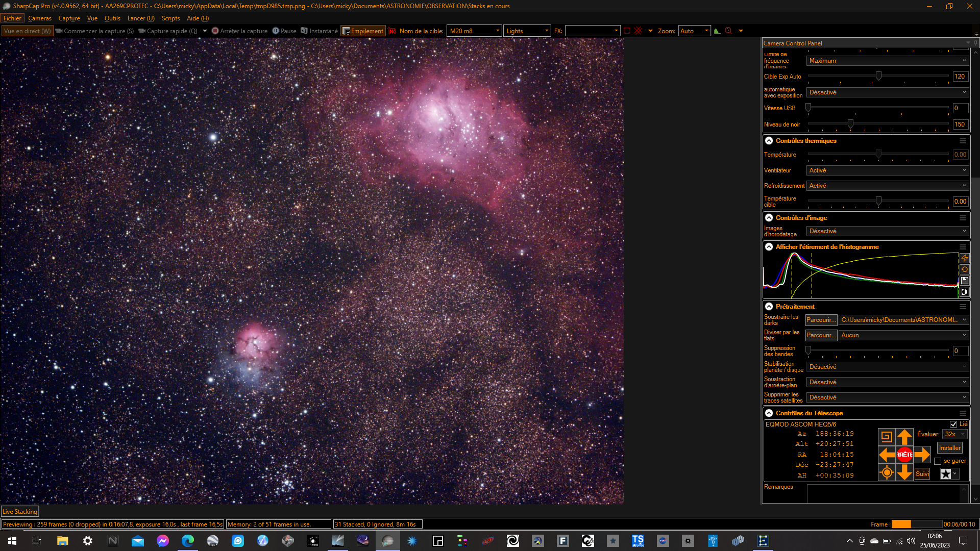Click the red NC icon in the toolbar
Screen dimensions: 980x551
tap(392, 31)
